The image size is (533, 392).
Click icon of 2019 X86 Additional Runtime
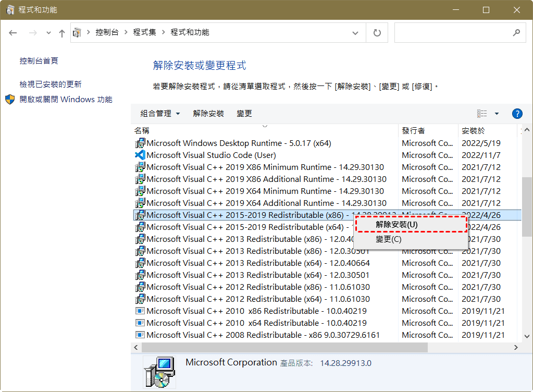pyautogui.click(x=140, y=179)
